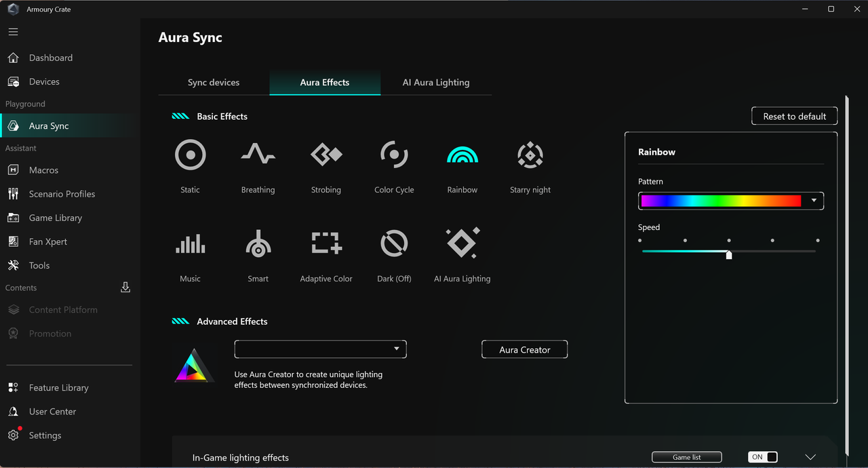This screenshot has width=868, height=468.
Task: Open Scenario Profiles in sidebar
Action: (x=66, y=194)
